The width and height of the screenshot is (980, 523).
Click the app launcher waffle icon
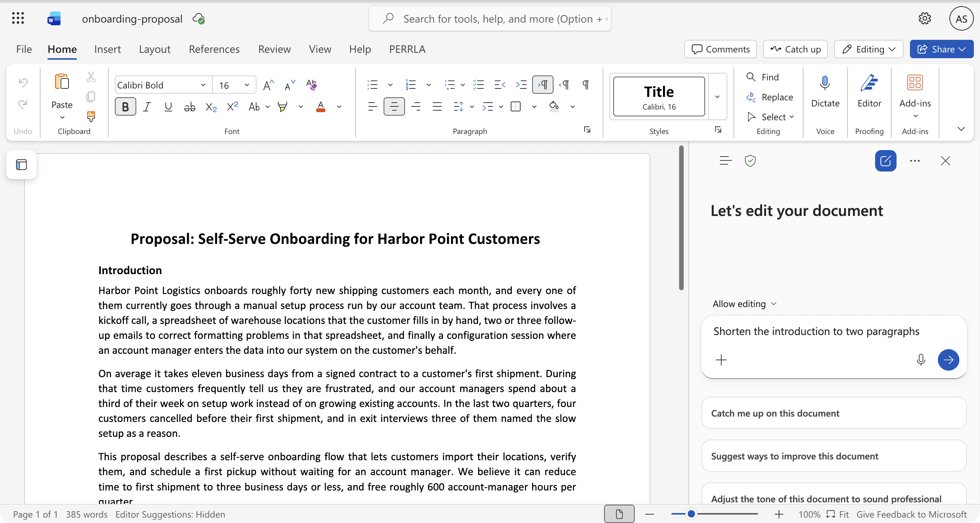click(x=18, y=18)
